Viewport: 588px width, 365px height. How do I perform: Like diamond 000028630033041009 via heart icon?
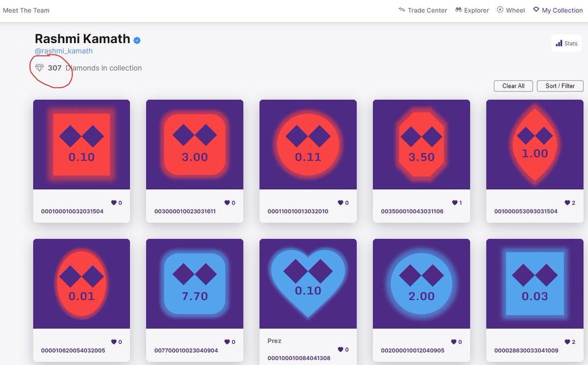tap(567, 342)
